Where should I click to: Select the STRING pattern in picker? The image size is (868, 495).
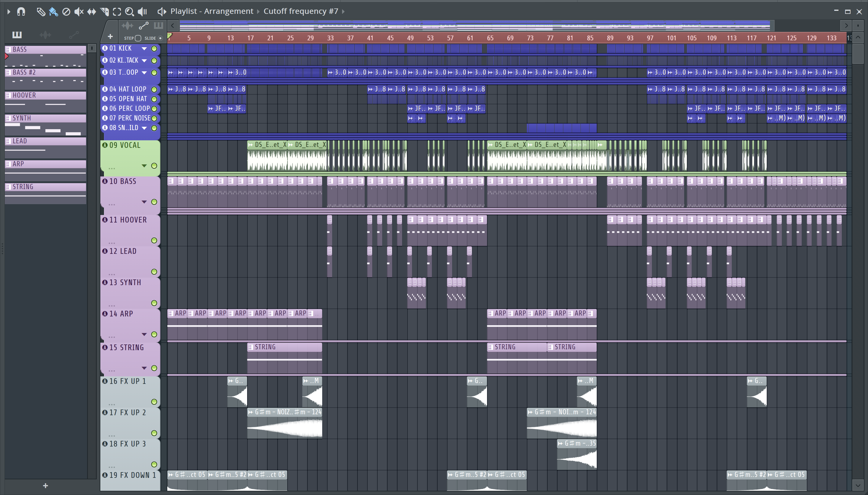[46, 193]
